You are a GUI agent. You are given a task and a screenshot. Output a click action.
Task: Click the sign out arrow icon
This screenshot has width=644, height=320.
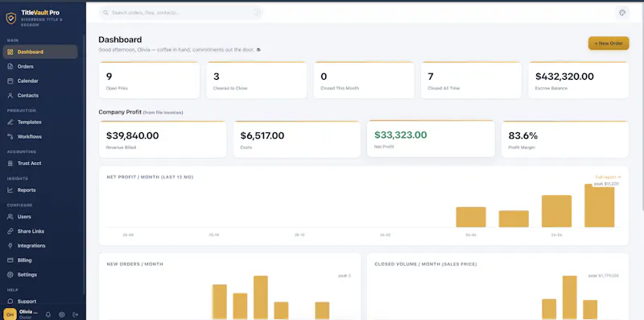[75, 314]
